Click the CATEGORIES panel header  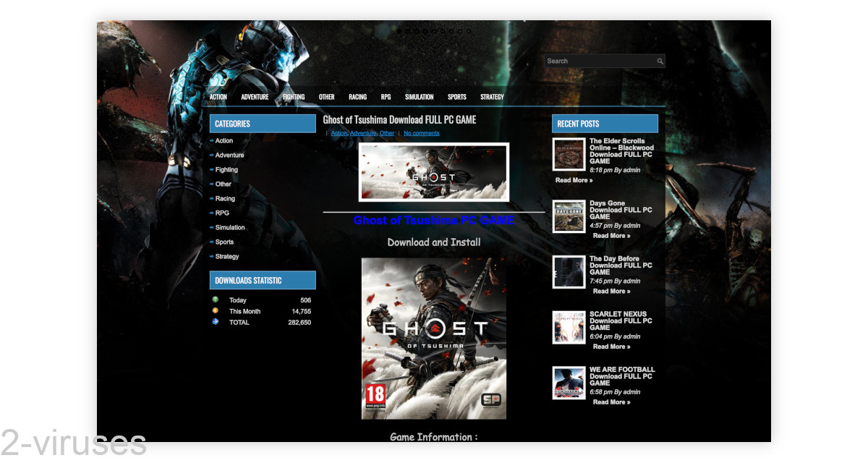263,124
